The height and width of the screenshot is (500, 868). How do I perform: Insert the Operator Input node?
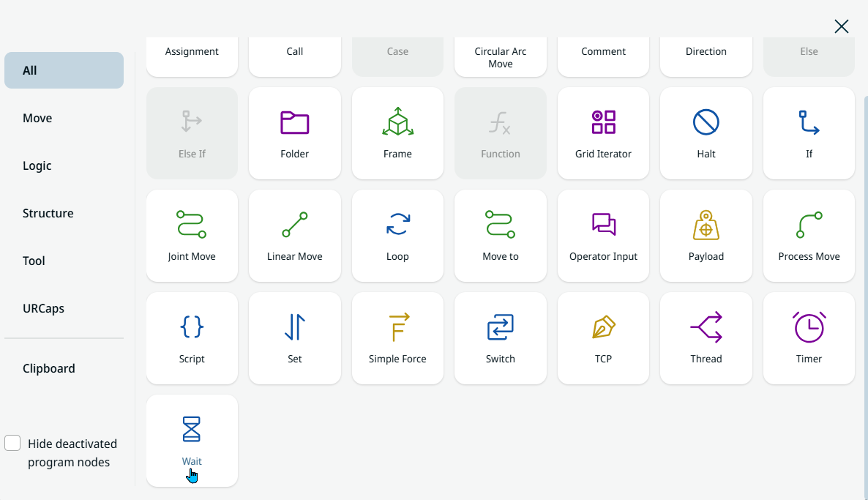click(603, 236)
